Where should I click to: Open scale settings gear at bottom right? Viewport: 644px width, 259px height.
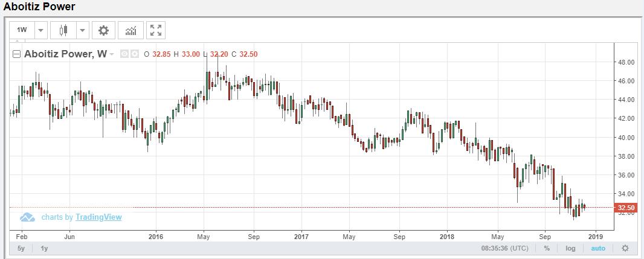coord(625,248)
